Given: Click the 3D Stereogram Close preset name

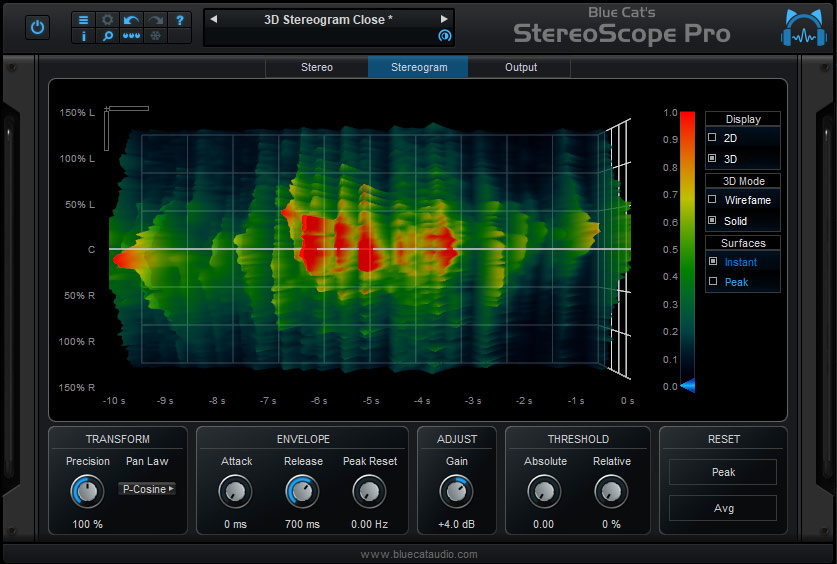Looking at the screenshot, I should tap(328, 19).
